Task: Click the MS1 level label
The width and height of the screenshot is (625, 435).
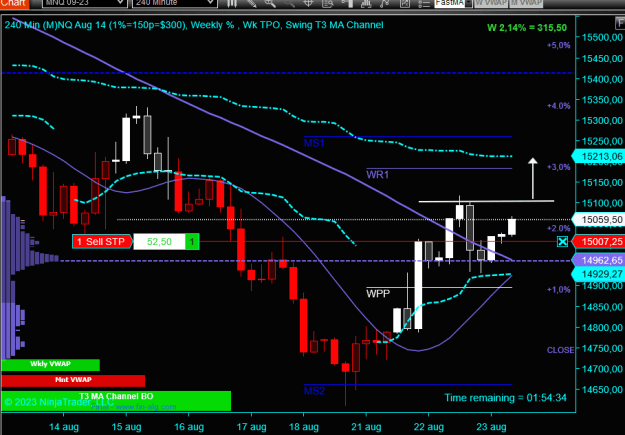Action: 314,143
